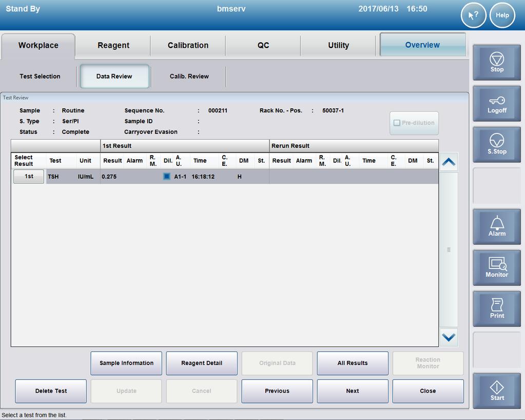Click the Close button
The image size is (525, 420).
[x=428, y=391]
